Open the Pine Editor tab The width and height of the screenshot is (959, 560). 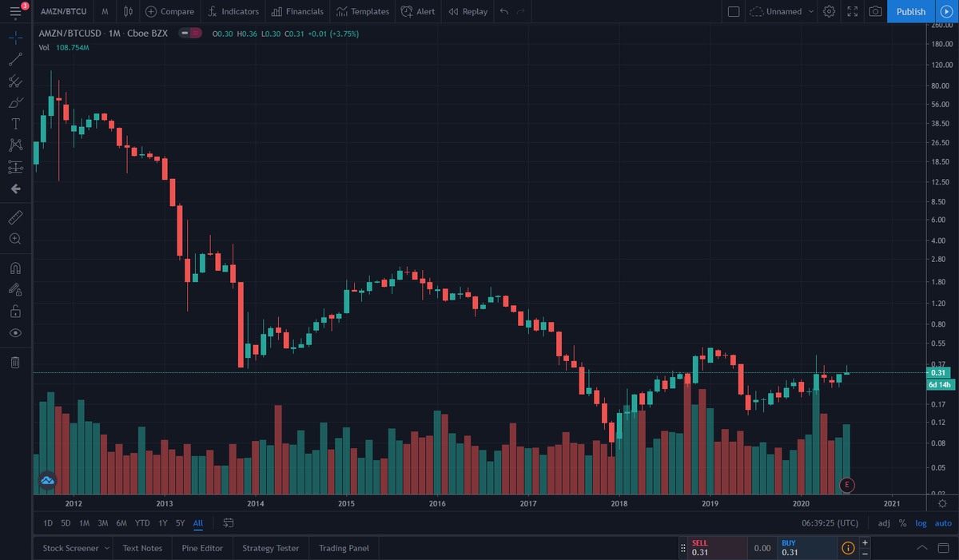(x=202, y=548)
